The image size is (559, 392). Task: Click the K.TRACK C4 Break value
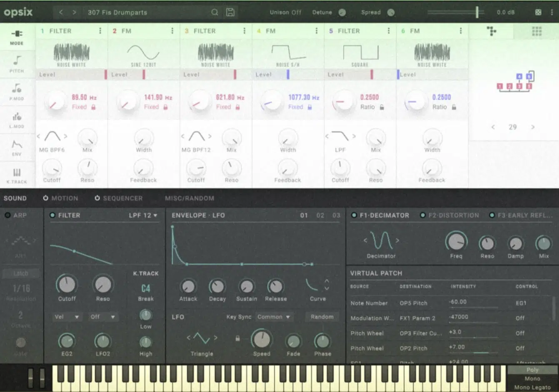146,288
